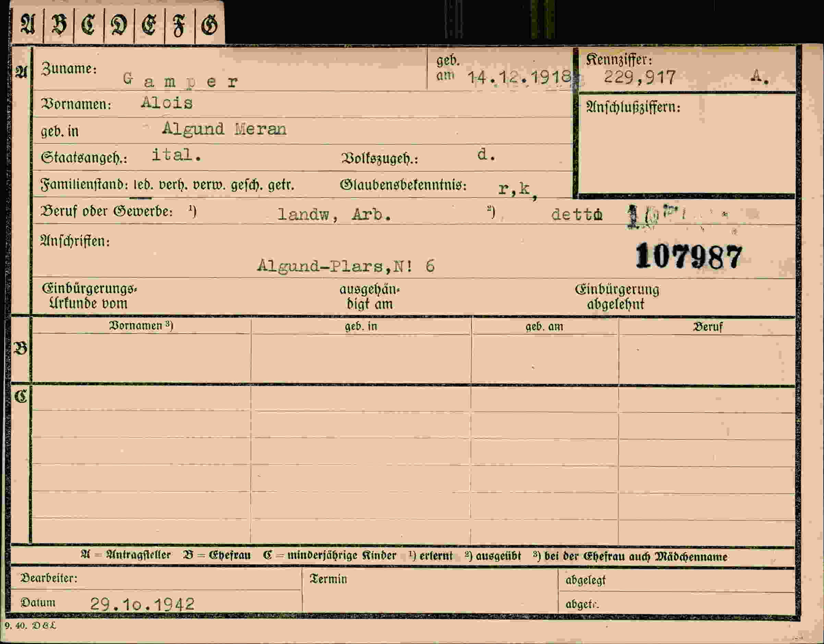Click the word 'detto'
This screenshot has height=644, width=824.
pyautogui.click(x=577, y=214)
